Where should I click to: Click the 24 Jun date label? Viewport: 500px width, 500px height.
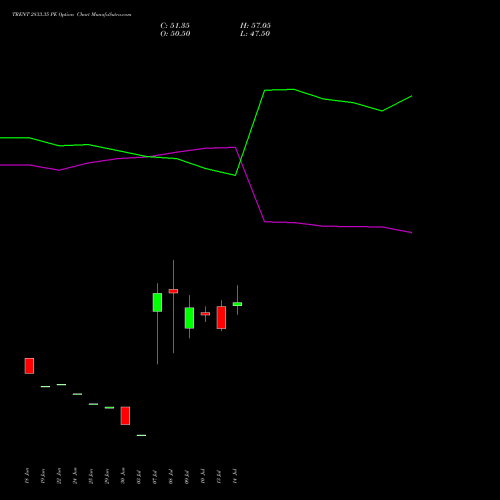[75, 476]
